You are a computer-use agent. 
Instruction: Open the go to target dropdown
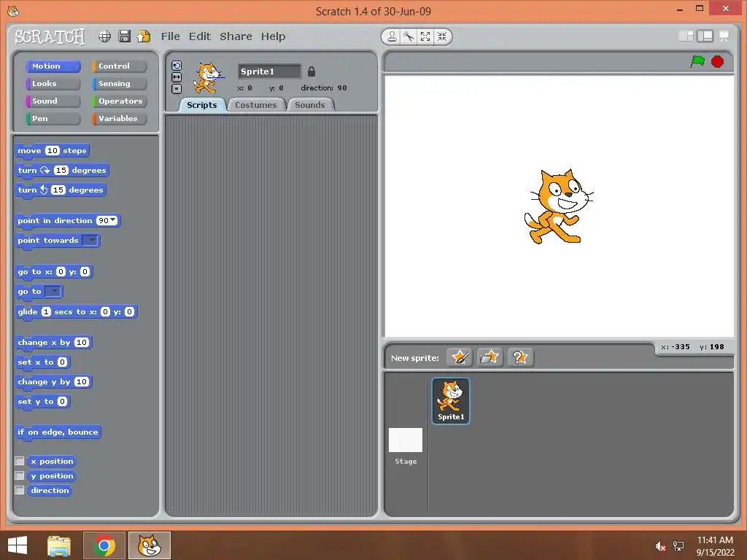[53, 292]
